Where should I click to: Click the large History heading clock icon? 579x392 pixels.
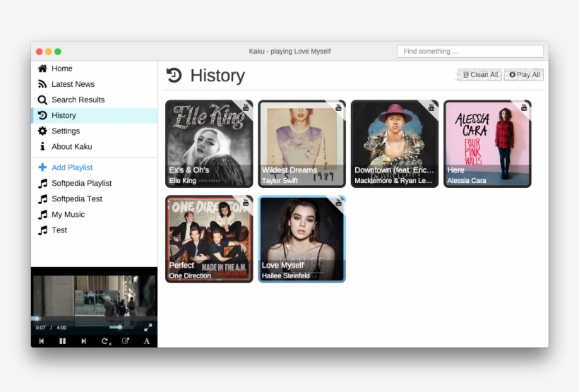pos(174,76)
